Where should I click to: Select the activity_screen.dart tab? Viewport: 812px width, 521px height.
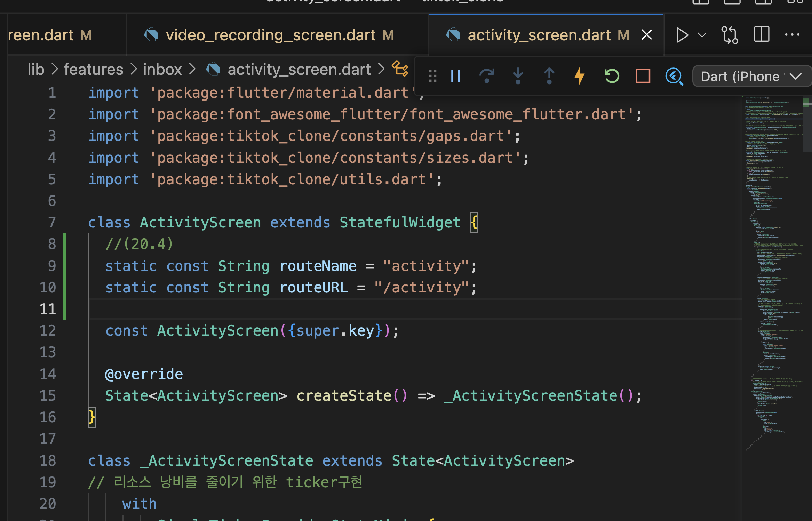coord(539,35)
